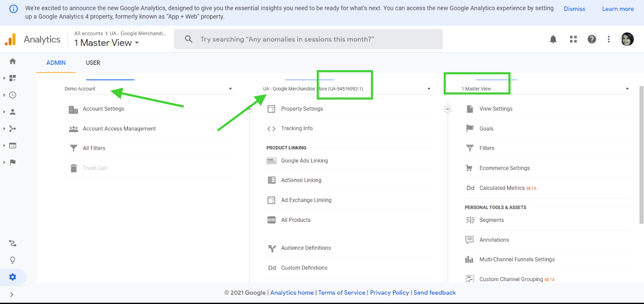
Task: Click the Annotations speech bubble icon
Action: (470, 240)
